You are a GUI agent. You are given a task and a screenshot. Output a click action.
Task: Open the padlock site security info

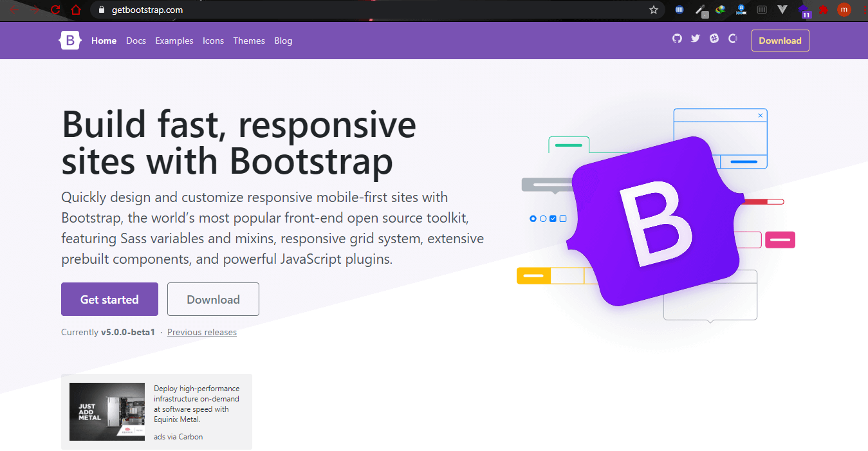tap(100, 10)
